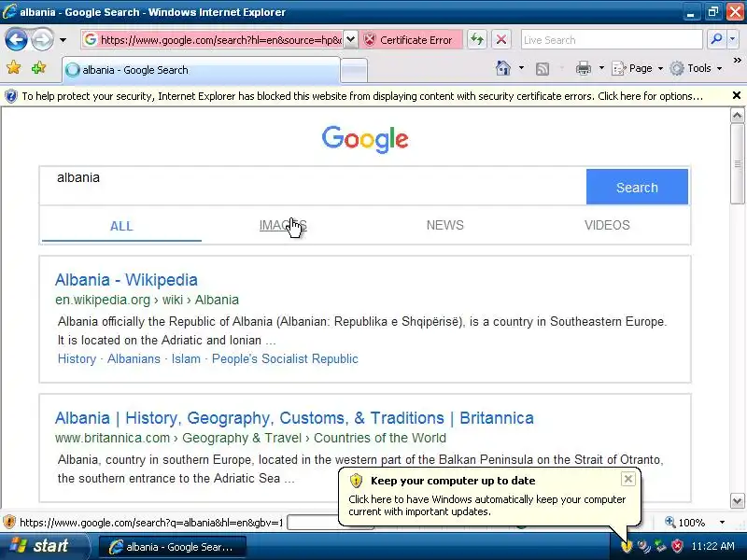Click the status bar security warning icon
Screen dimensions: 747x560
[9, 523]
